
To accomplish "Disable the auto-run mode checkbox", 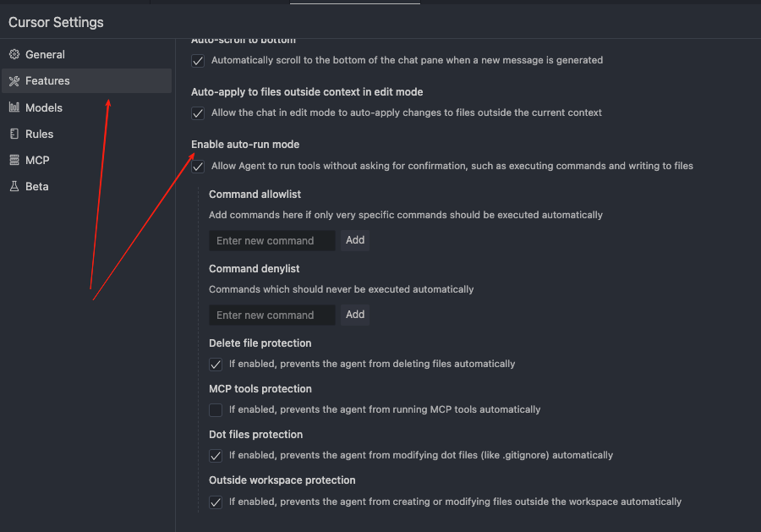I will (198, 167).
